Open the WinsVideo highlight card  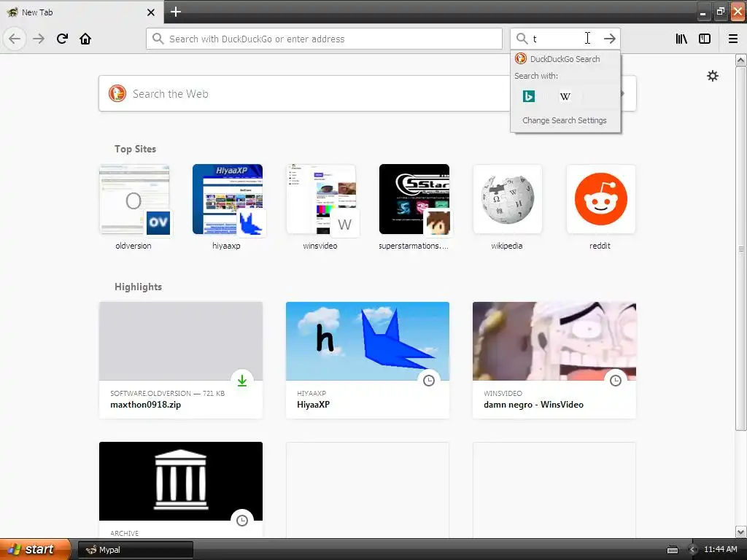coord(554,360)
